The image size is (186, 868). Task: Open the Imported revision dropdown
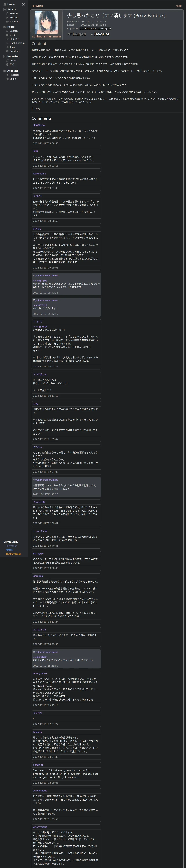(x=95, y=29)
